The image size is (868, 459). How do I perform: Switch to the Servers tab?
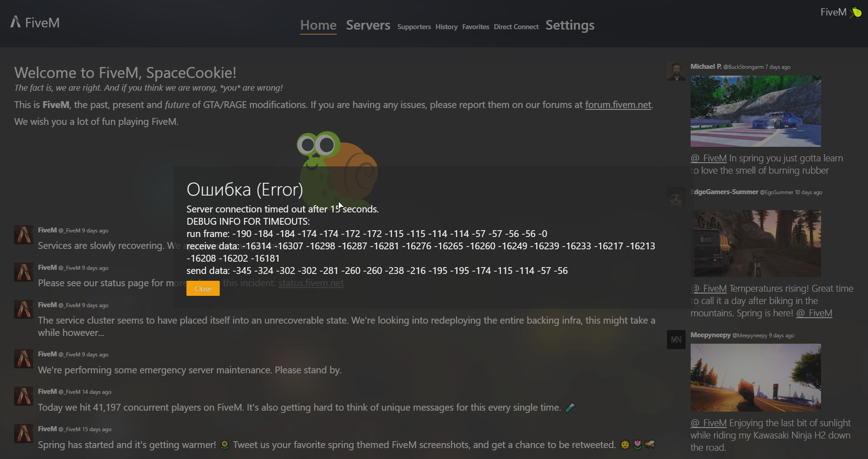368,25
